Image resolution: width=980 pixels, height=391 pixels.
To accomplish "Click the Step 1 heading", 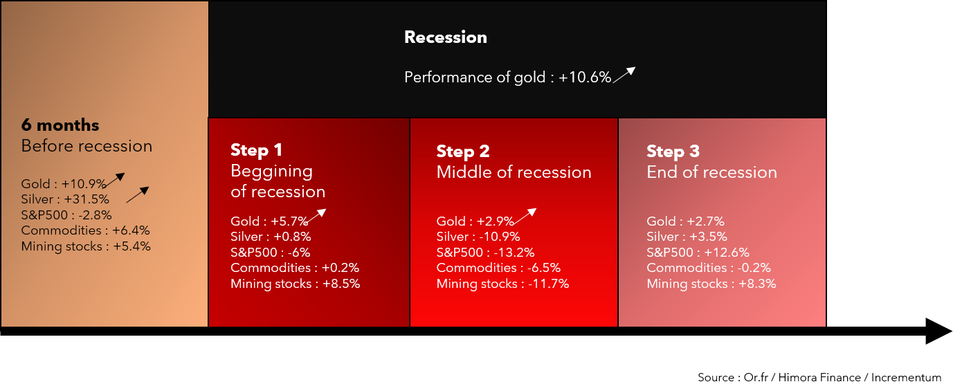I will [257, 150].
